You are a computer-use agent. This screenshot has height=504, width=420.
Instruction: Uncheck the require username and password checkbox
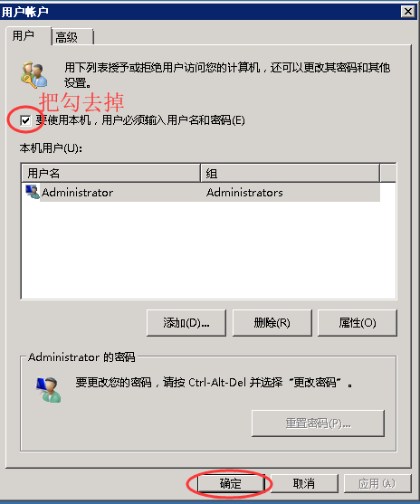tap(25, 120)
